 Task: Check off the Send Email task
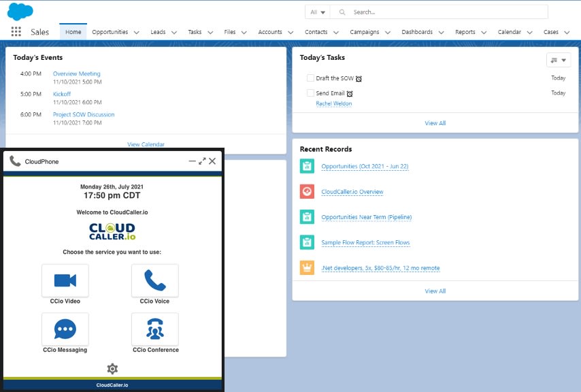[310, 93]
